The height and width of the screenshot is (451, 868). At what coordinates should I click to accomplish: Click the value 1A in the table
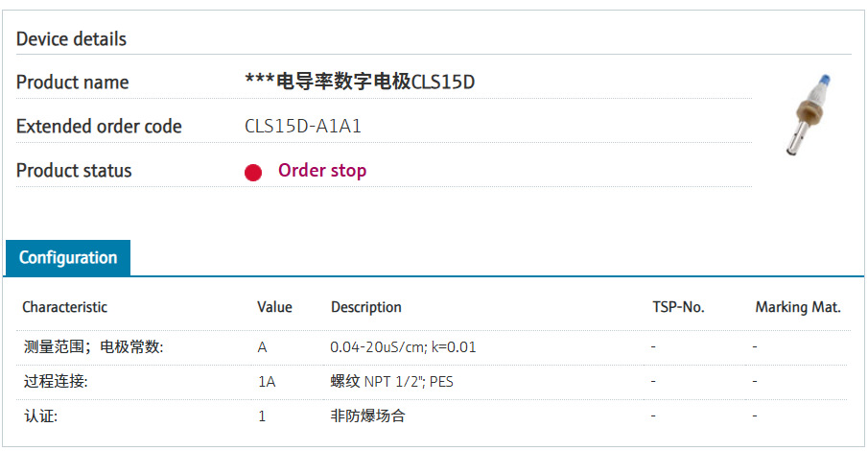(266, 382)
